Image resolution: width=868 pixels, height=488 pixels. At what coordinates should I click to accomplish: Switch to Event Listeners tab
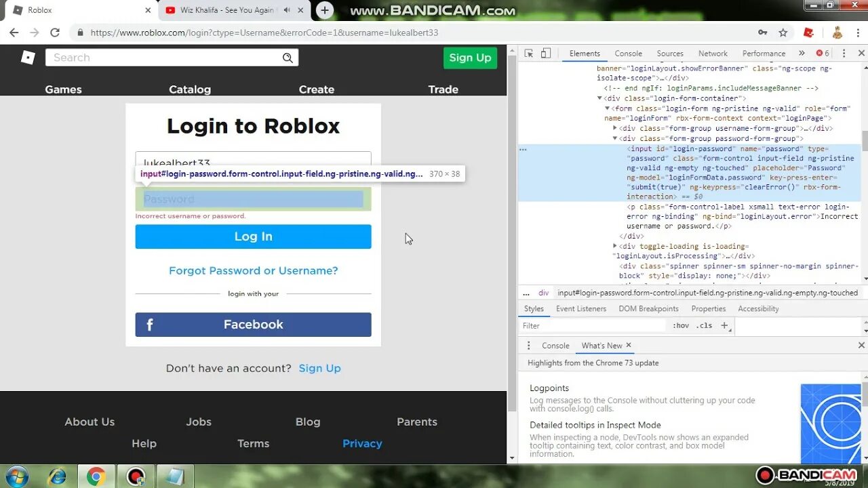[x=581, y=308]
